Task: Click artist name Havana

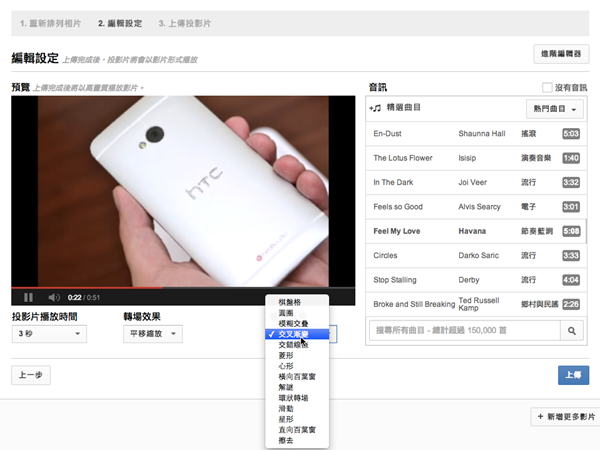Action: [472, 231]
